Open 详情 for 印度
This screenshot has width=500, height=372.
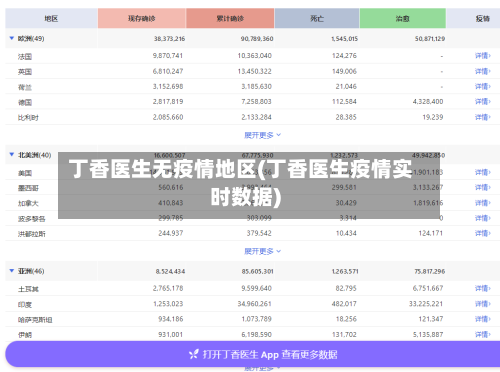pos(483,304)
